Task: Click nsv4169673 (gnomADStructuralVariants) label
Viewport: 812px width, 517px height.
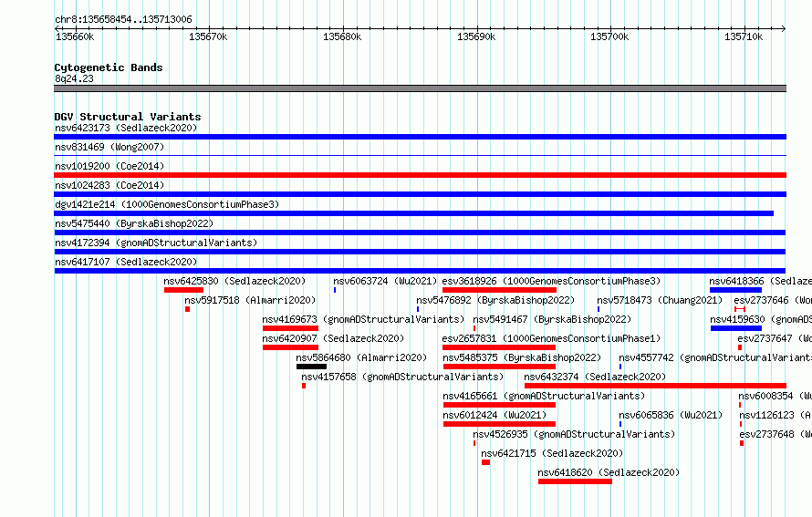Action: (x=363, y=319)
